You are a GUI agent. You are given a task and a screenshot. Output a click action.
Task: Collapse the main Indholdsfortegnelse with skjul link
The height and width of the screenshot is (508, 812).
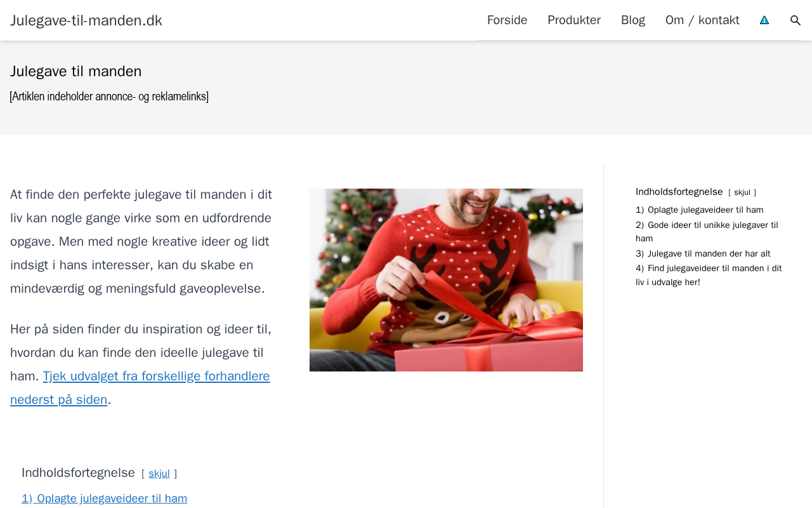(159, 473)
